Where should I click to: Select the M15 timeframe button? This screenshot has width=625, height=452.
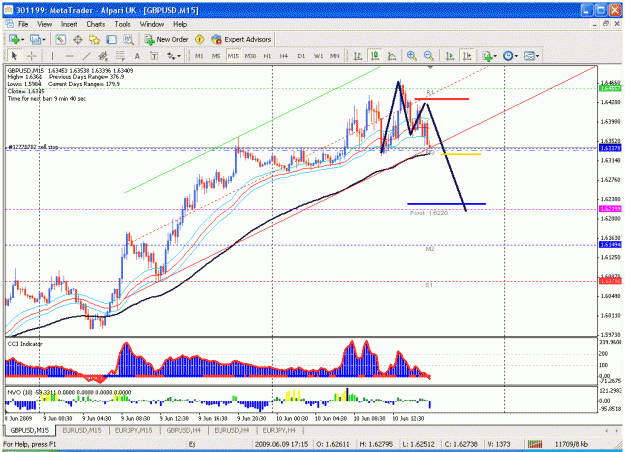point(233,56)
